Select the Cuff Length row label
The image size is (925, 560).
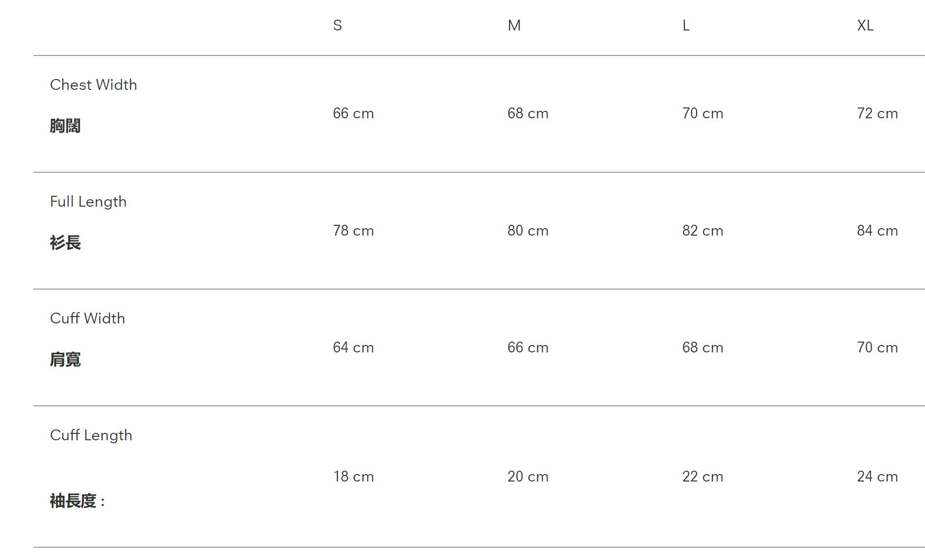click(x=91, y=435)
